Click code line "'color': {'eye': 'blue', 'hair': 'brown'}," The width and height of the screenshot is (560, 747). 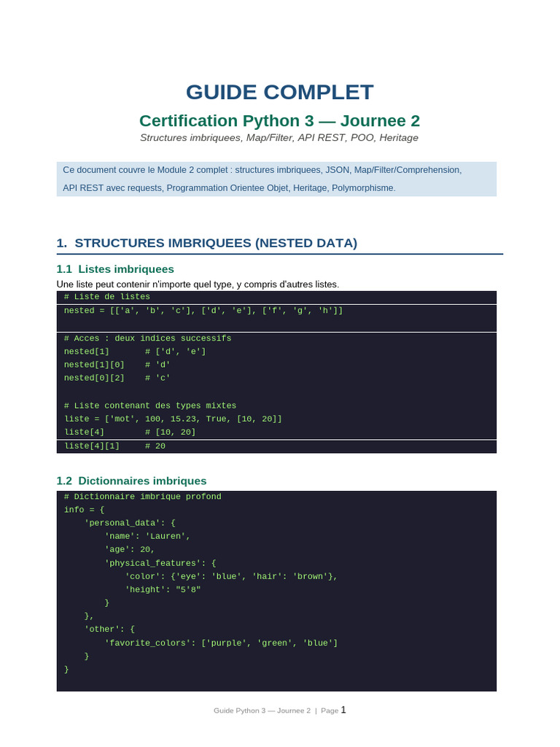231,576
